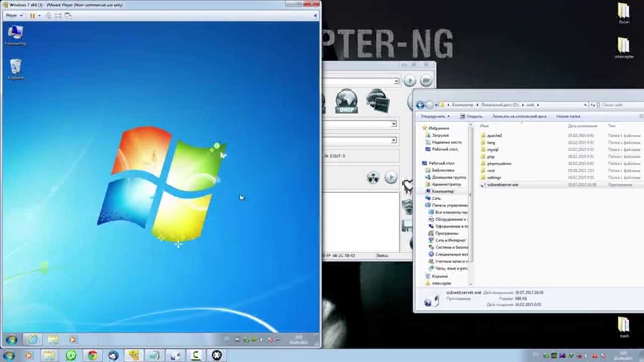Viewport: 644px width, 362px height.
Task: Open the media player on the VM taskbar
Action: tap(73, 339)
